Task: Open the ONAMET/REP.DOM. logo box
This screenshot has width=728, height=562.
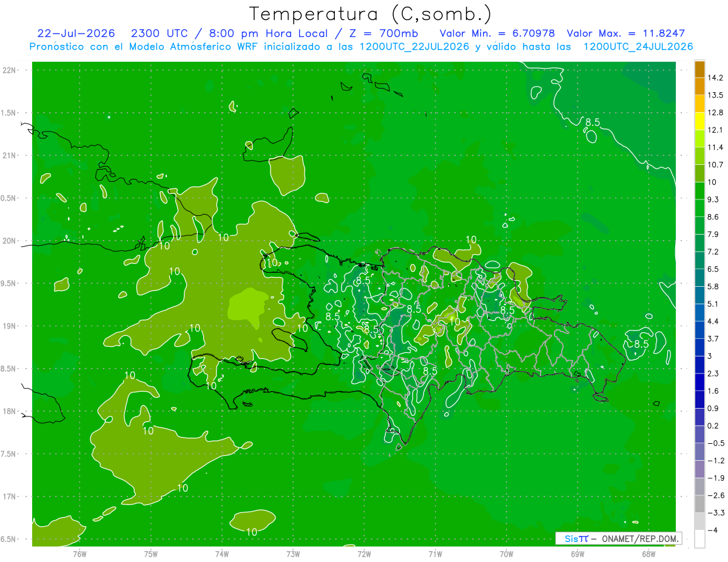Action: [x=618, y=538]
